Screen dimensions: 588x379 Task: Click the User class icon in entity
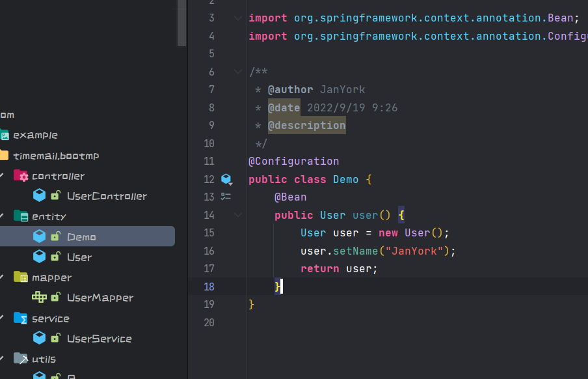(x=40, y=257)
